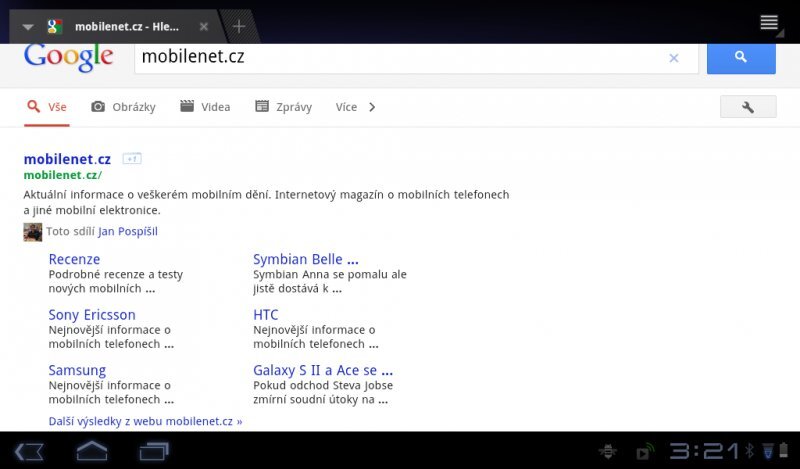Expand more search categories with the chevron
The height and width of the screenshot is (469, 800).
[x=372, y=107]
